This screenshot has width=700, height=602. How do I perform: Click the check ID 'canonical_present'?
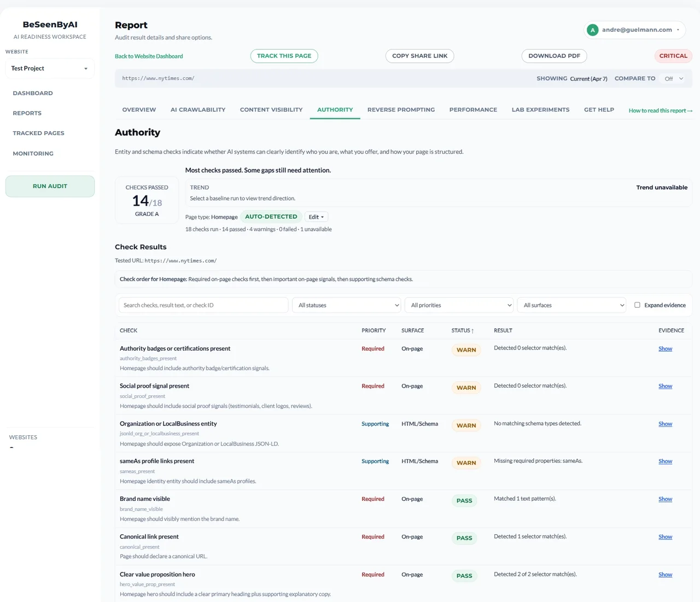click(139, 547)
